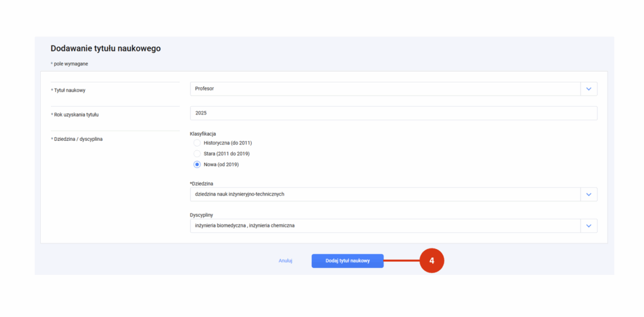Click the red step 4 marker
The image size is (644, 317).
coord(431,261)
